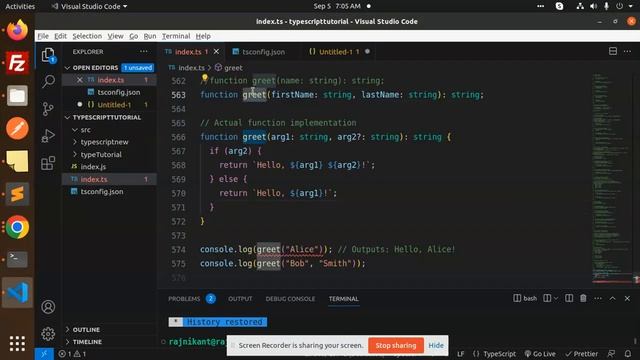Click the lightbulb code action on line 562
Image resolution: width=640 pixels, height=360 pixels.
tap(204, 78)
